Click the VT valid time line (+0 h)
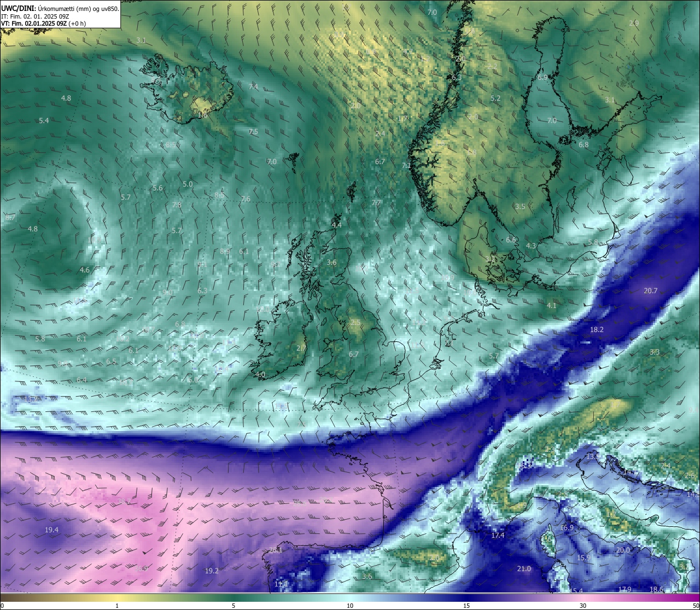This screenshot has width=700, height=610. 43,24
